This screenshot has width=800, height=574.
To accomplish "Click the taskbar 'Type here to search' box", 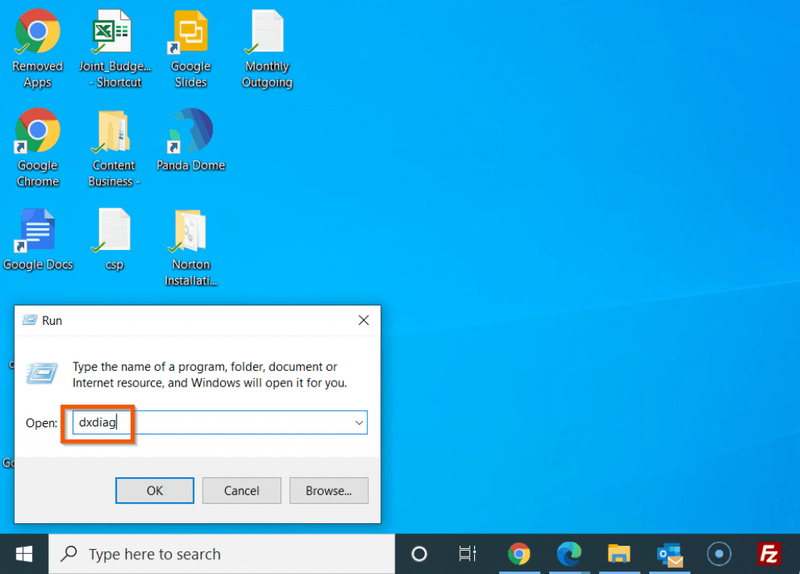I will (x=221, y=554).
